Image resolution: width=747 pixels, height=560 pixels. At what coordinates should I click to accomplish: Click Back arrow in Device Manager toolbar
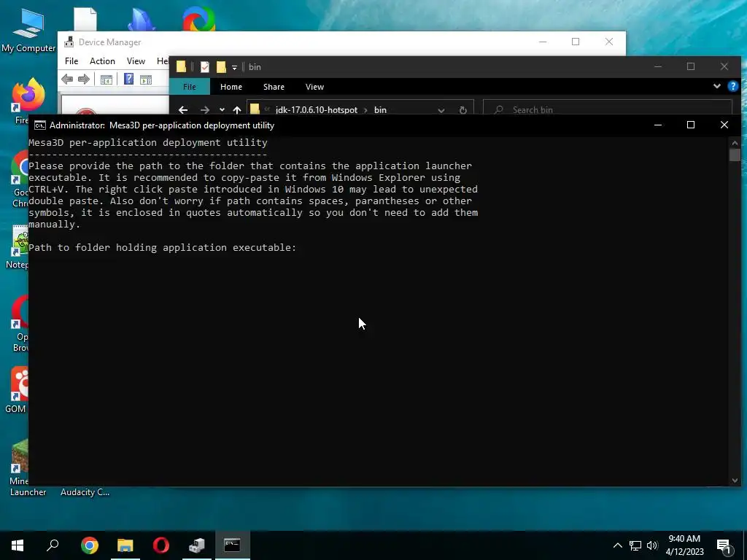click(67, 79)
